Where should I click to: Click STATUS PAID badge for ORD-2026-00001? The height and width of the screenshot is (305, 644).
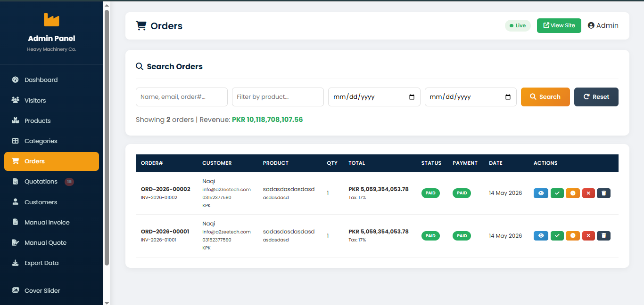[x=430, y=235]
